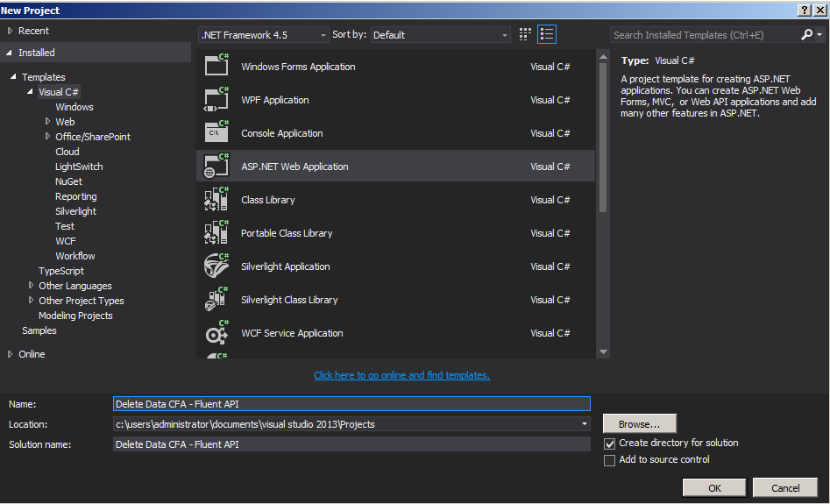
Task: Expand the Online templates section
Action: click(11, 354)
